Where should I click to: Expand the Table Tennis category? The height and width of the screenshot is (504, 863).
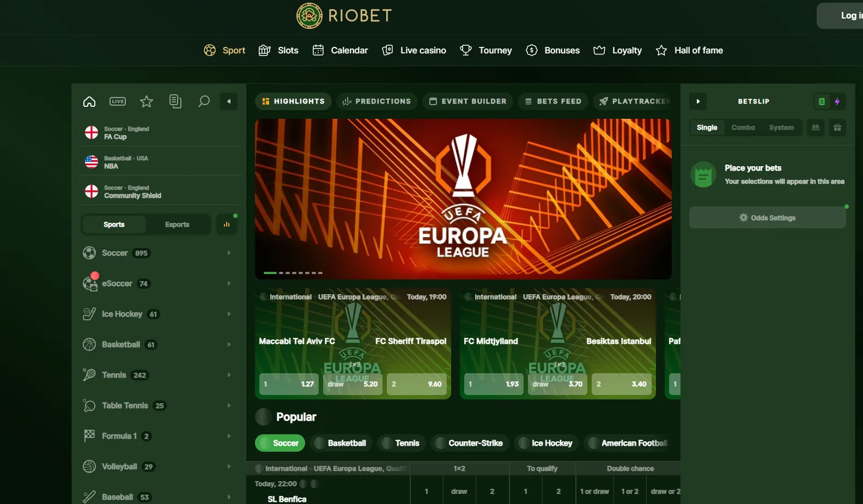click(x=158, y=405)
